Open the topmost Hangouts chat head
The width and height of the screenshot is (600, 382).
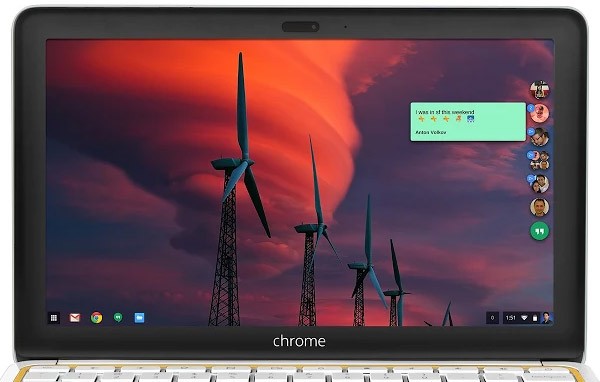coord(540,90)
